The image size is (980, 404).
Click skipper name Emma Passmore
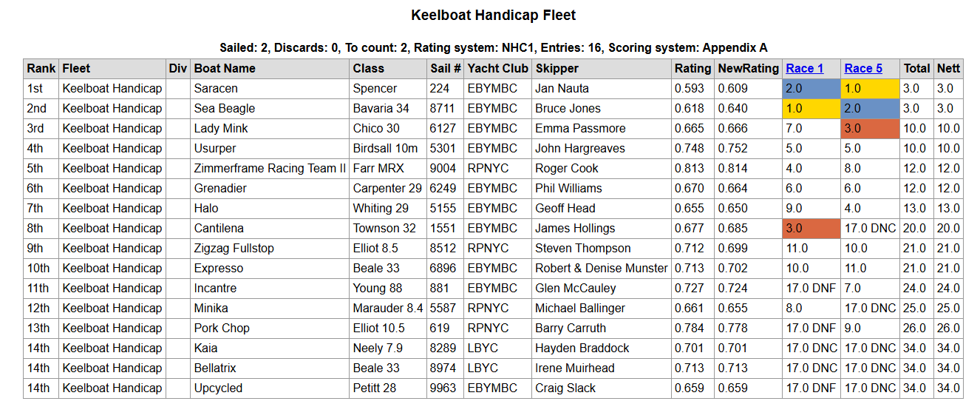(x=580, y=128)
